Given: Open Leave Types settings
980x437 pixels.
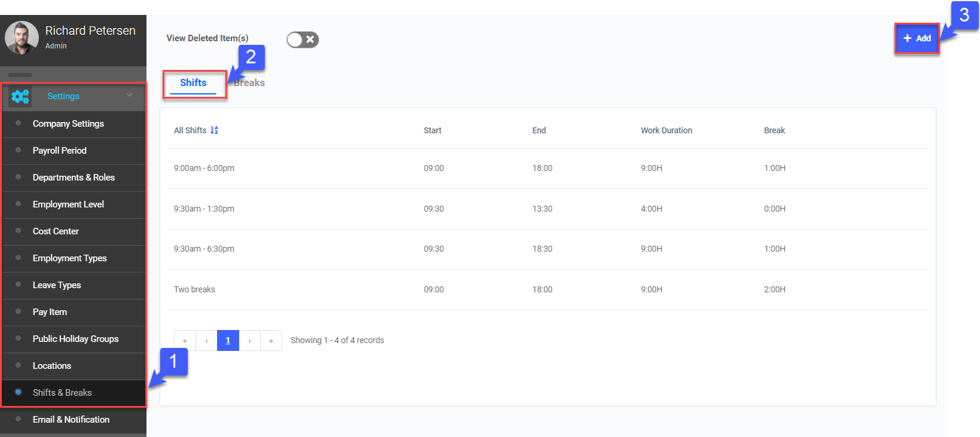Looking at the screenshot, I should [x=57, y=285].
